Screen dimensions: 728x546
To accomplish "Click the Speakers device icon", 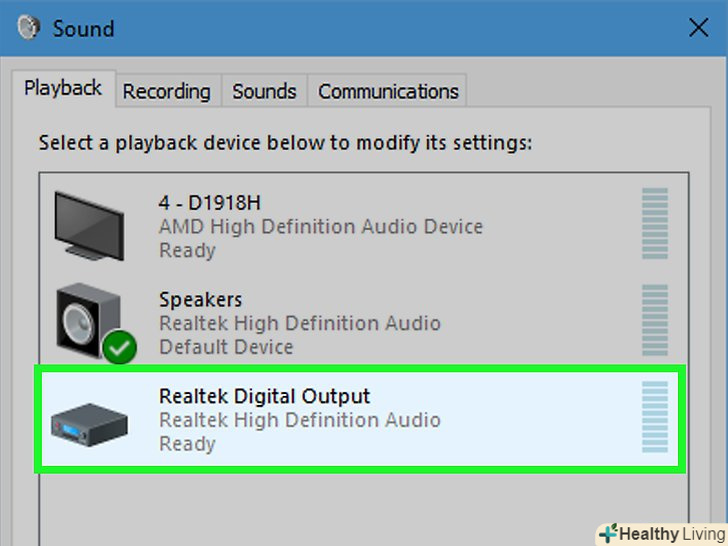I will [x=88, y=318].
